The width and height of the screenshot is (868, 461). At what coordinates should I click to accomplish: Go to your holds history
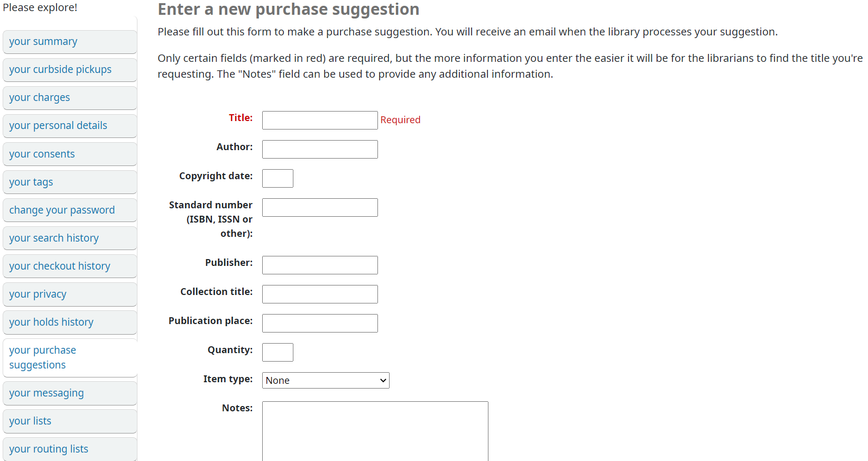(70, 322)
